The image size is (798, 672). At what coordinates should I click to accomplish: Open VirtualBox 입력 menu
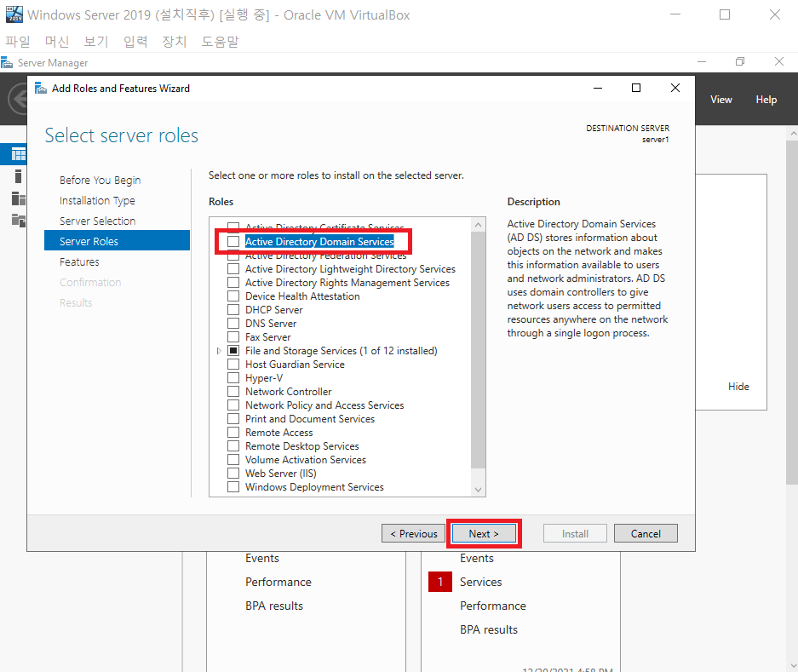click(x=135, y=41)
